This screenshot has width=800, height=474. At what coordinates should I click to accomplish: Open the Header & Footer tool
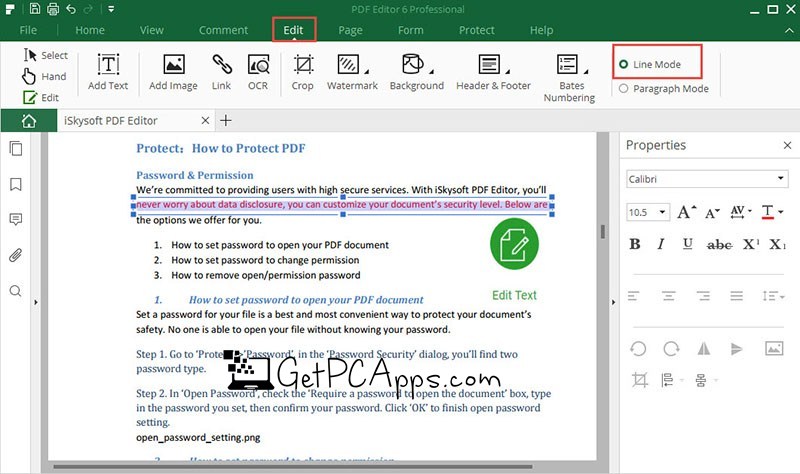pyautogui.click(x=493, y=72)
